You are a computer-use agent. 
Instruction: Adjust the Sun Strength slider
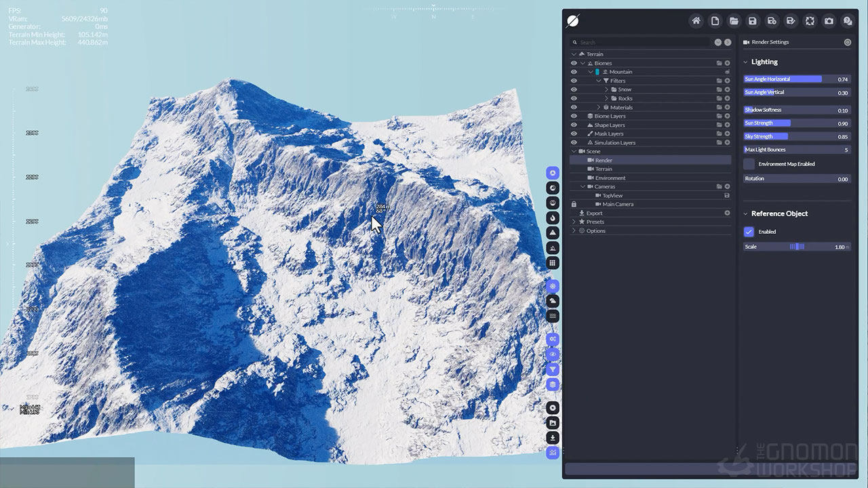tap(797, 123)
